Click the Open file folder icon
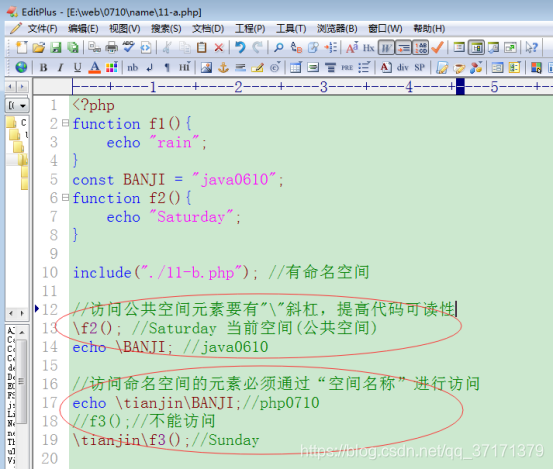 tap(39, 47)
